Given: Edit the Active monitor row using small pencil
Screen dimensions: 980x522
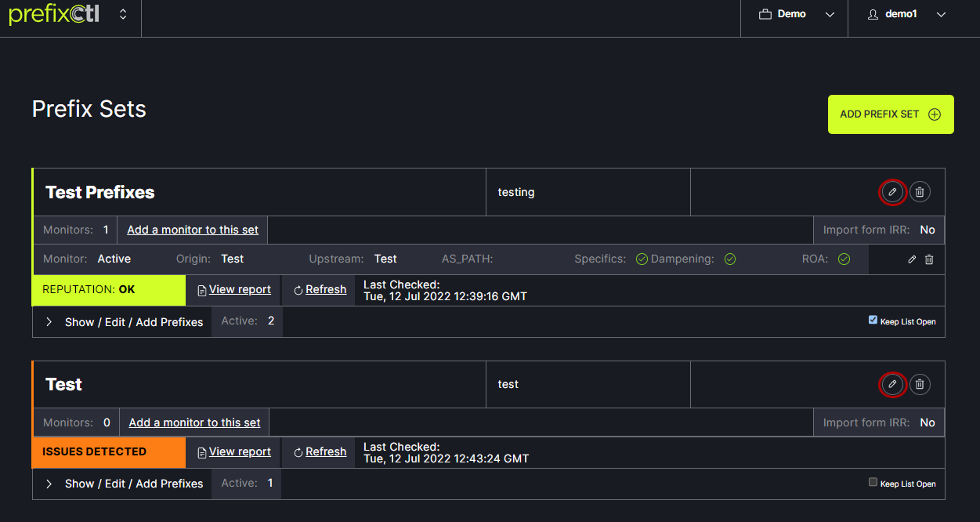Looking at the screenshot, I should tap(912, 259).
